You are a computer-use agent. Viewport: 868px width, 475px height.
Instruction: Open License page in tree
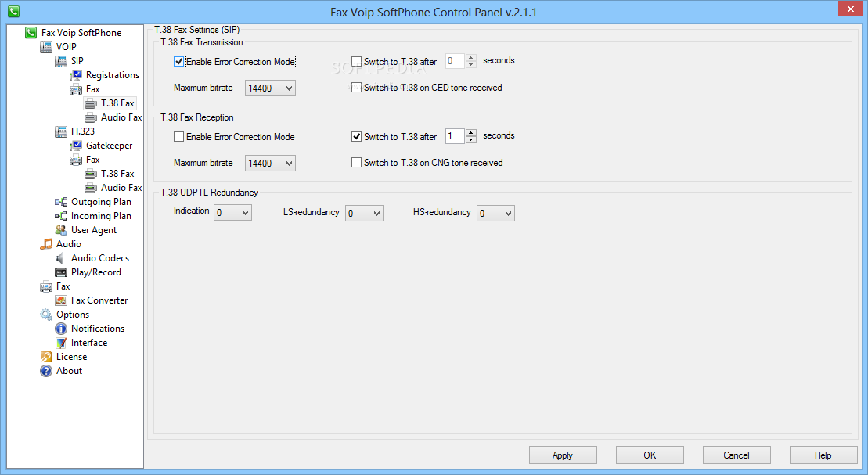pyautogui.click(x=71, y=357)
